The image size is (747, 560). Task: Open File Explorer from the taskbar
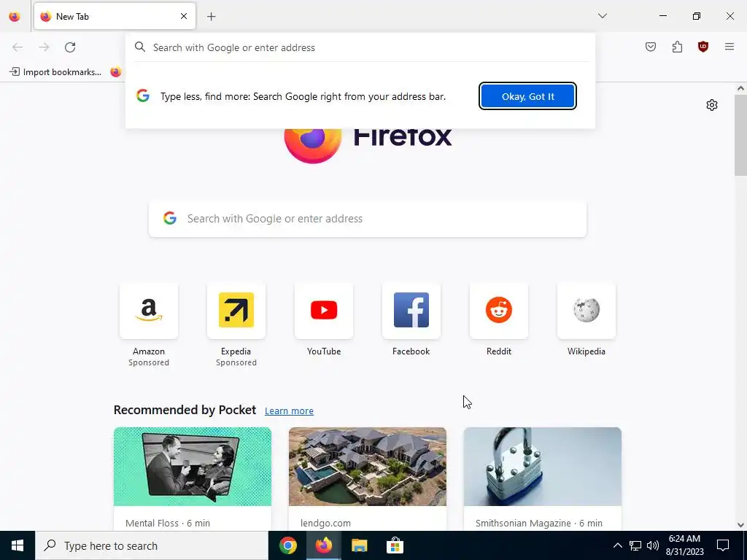pos(359,545)
